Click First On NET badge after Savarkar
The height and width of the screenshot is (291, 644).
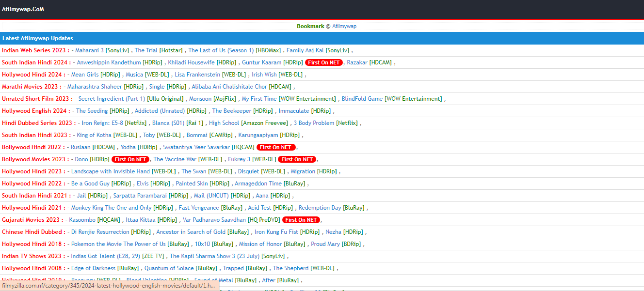(x=276, y=147)
